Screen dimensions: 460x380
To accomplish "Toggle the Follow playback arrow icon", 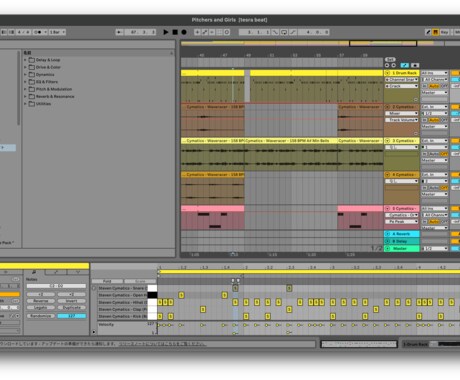I will tap(119, 32).
